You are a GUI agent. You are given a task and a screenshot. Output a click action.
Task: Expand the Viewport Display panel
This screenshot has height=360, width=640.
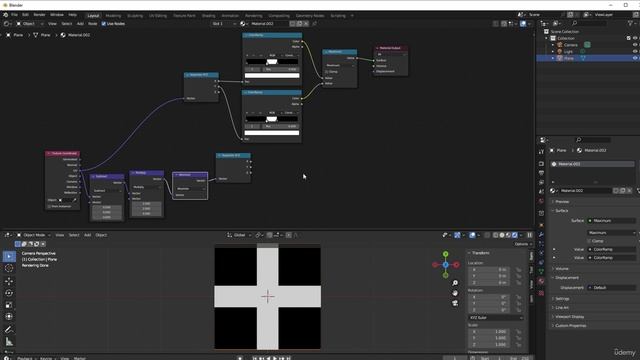(569, 317)
